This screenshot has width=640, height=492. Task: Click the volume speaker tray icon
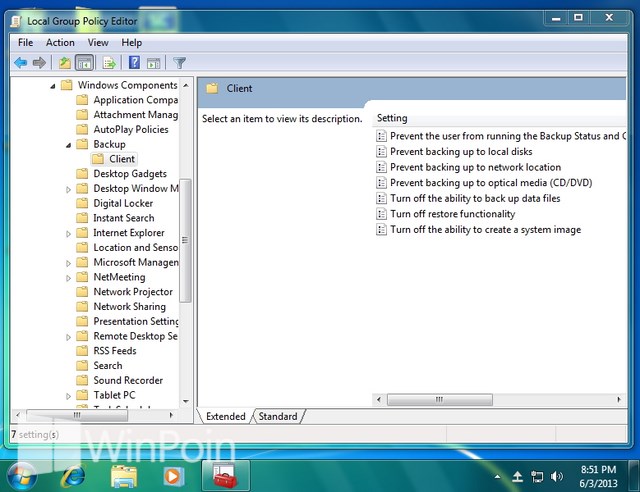click(556, 476)
